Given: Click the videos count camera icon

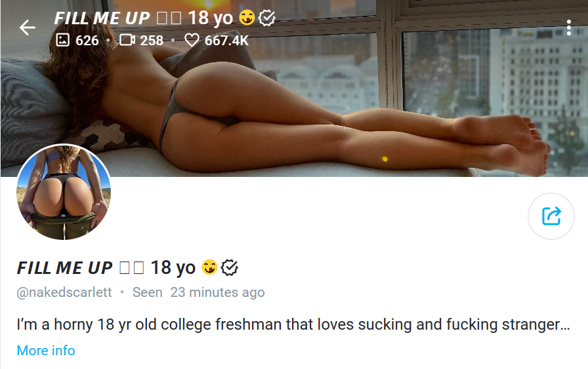Looking at the screenshot, I should (x=127, y=40).
